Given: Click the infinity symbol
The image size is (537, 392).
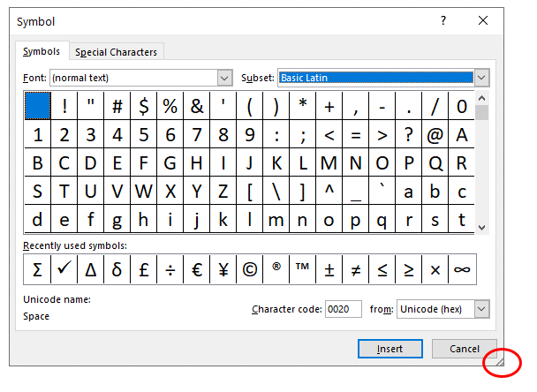Looking at the screenshot, I should tap(461, 271).
